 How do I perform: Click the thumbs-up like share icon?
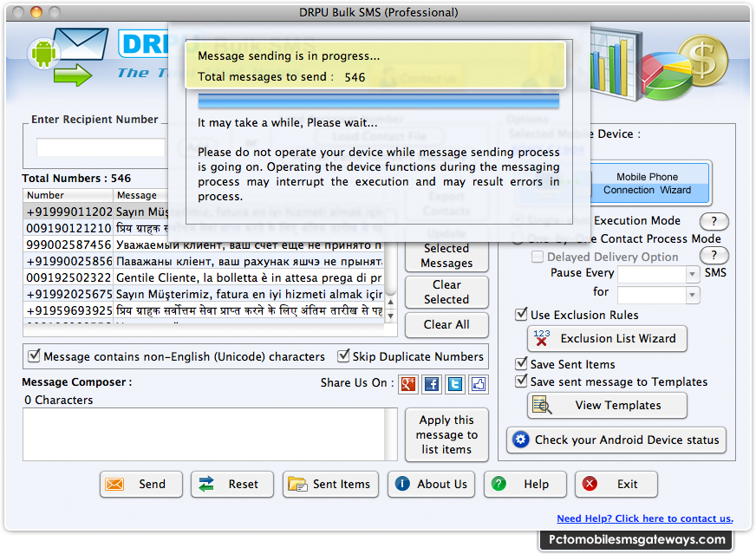click(x=479, y=384)
